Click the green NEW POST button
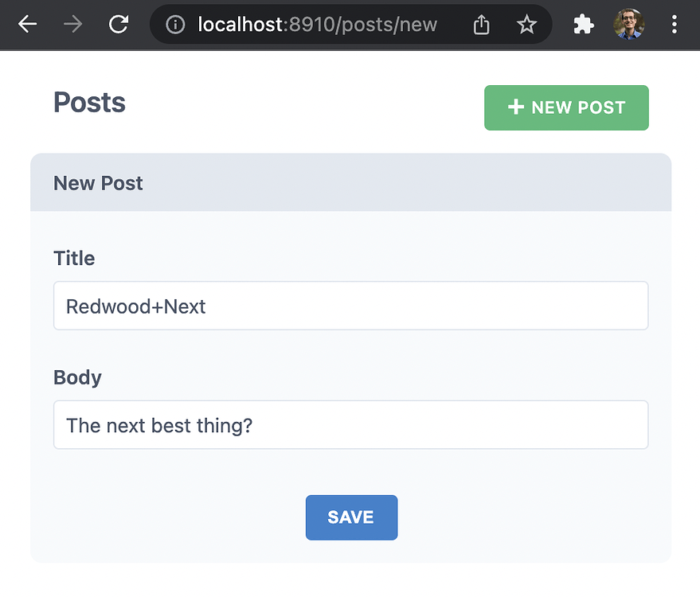The width and height of the screenshot is (700, 597). [x=566, y=108]
